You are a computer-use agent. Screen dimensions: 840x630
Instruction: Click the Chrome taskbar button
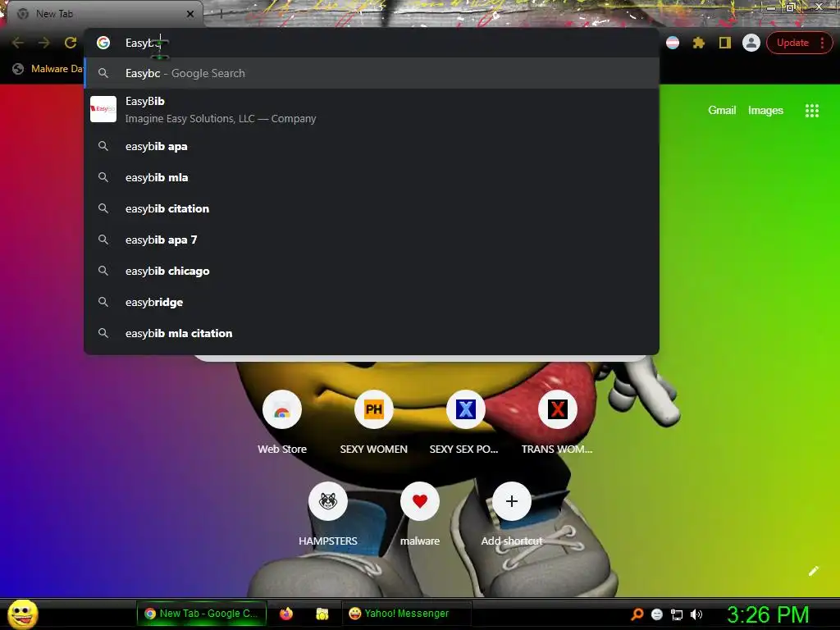click(x=202, y=614)
